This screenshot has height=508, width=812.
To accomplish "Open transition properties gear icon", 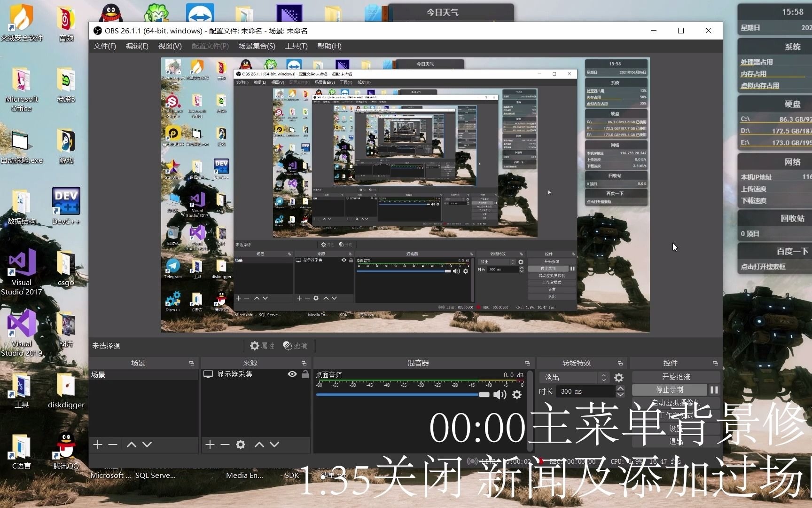I will coord(619,377).
